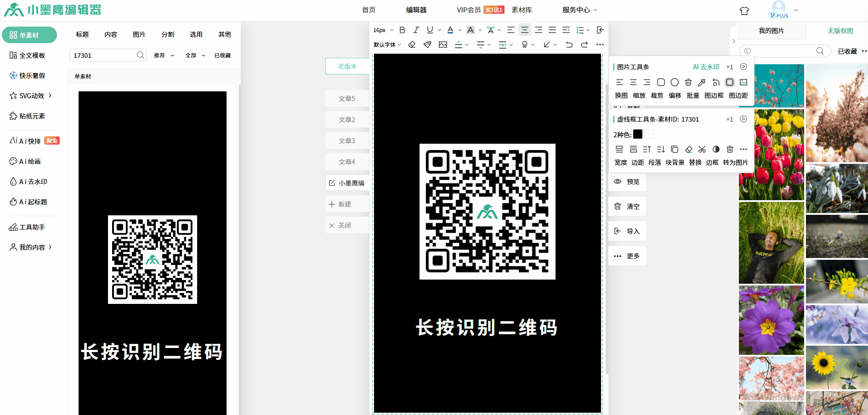Select the black color swatch in 2种色

tap(638, 134)
